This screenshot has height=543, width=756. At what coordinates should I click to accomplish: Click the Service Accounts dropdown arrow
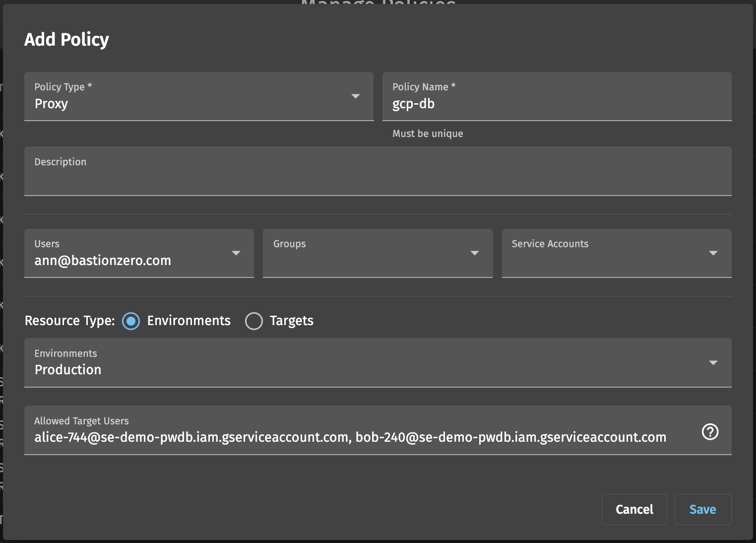pyautogui.click(x=713, y=253)
